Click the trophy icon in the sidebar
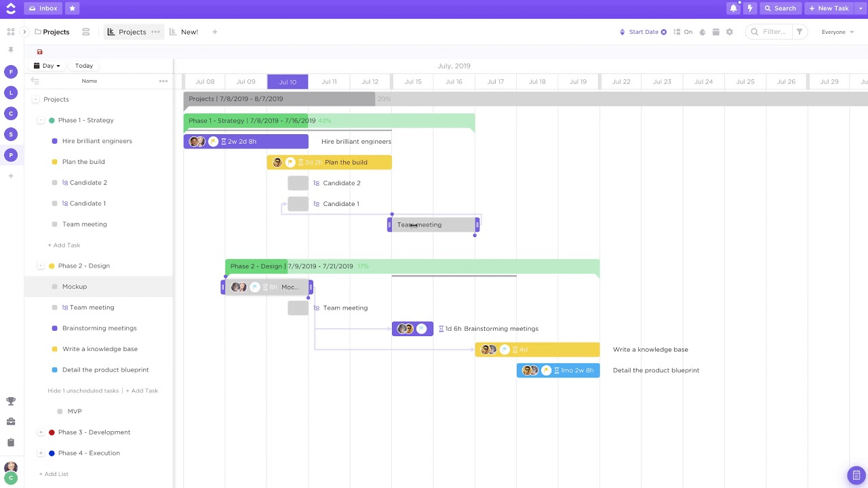868x488 pixels. [11, 401]
